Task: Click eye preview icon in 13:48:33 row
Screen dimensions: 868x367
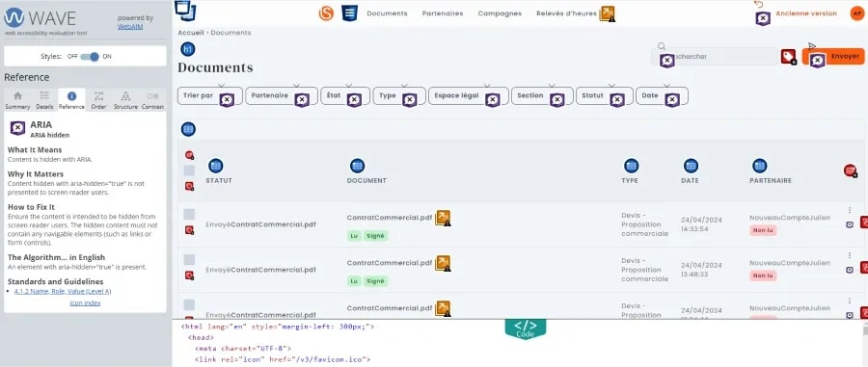Action: tap(850, 270)
